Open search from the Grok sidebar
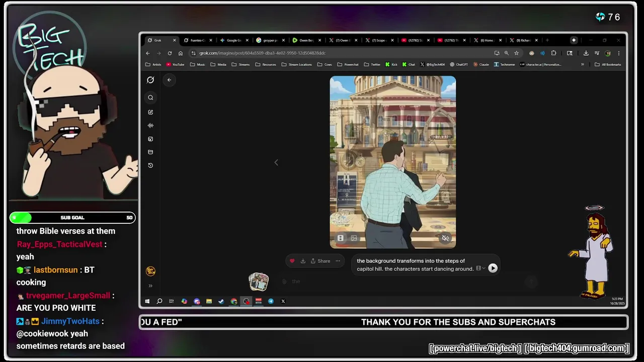This screenshot has height=362, width=644. [x=150, y=98]
